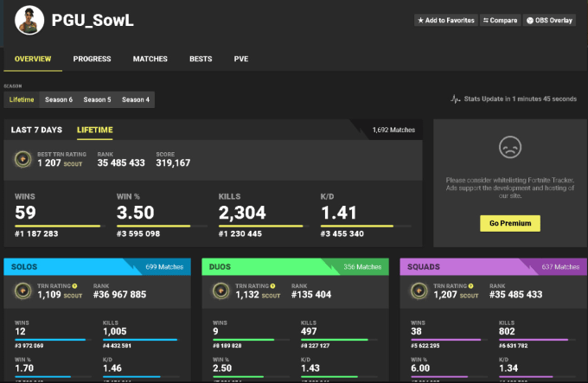This screenshot has height=383, width=588.
Task: Click the Solos kills value 1,005
Action: point(115,331)
